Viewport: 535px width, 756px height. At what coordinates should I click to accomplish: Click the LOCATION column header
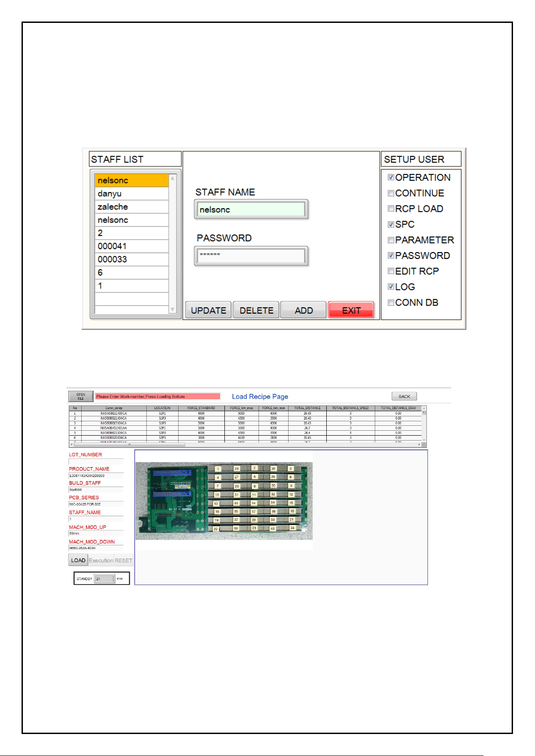coord(162,408)
